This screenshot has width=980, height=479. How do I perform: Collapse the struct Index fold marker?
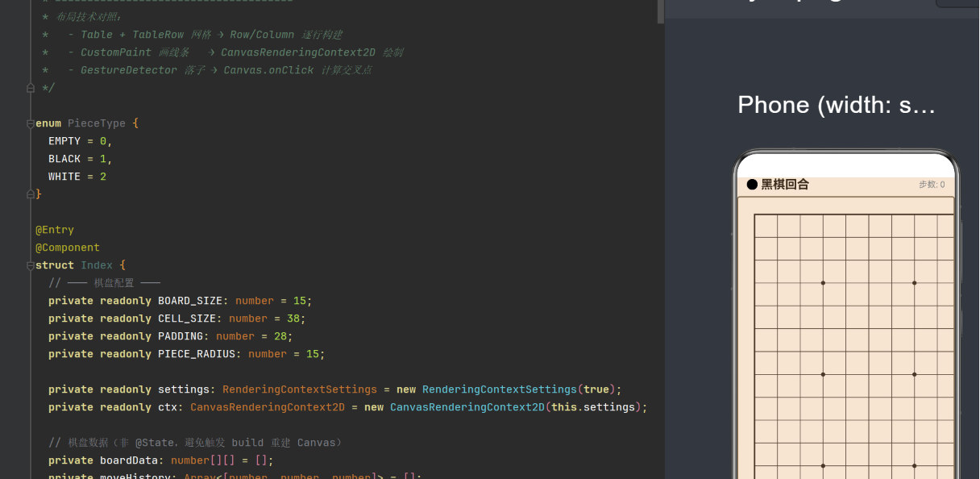pyautogui.click(x=30, y=265)
